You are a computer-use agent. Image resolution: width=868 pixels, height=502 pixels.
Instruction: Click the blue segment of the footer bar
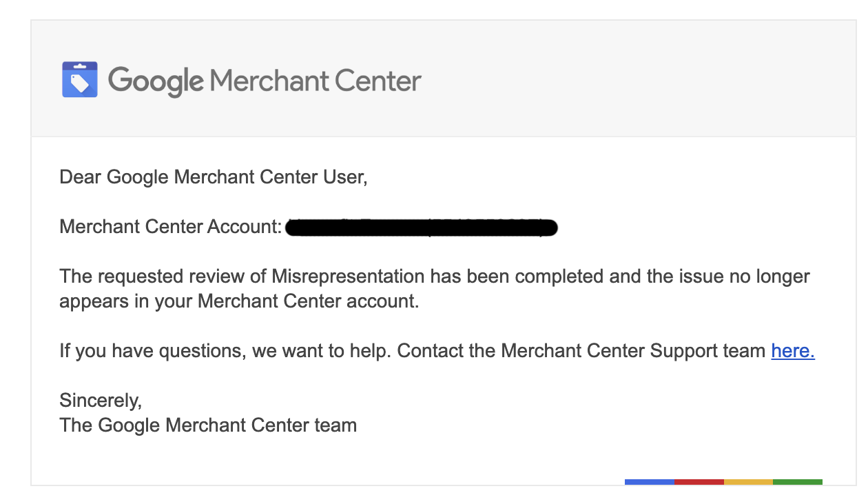tap(650, 482)
